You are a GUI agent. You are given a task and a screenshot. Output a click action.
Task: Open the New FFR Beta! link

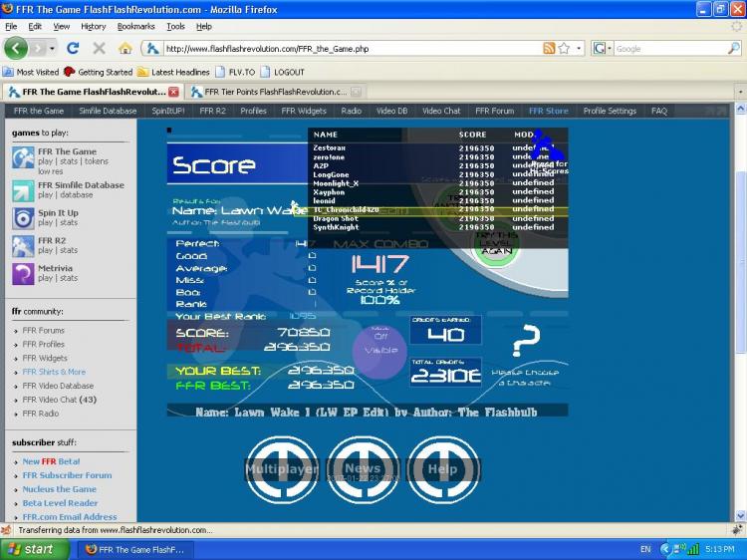(x=51, y=461)
